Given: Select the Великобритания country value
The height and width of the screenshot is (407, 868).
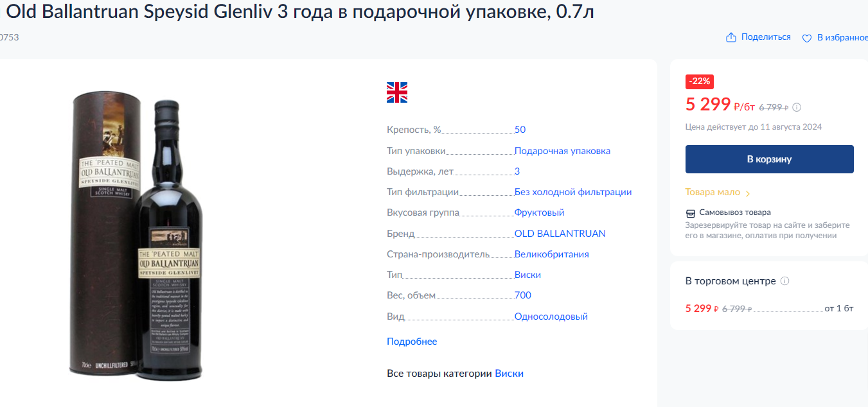Looking at the screenshot, I should (x=551, y=254).
